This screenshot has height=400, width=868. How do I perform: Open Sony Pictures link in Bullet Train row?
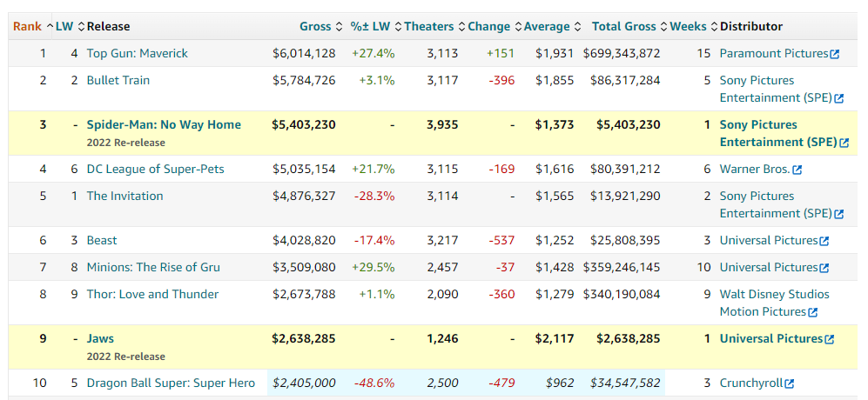click(776, 89)
